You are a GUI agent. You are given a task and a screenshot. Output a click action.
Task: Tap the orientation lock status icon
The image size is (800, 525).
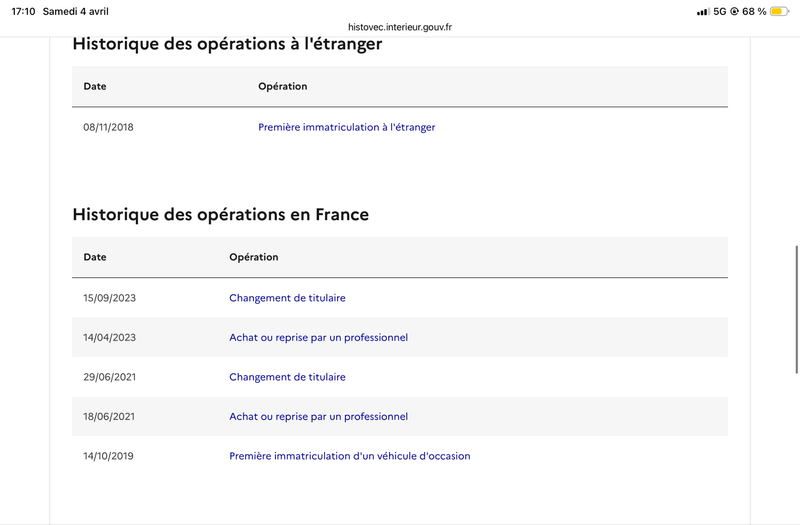pos(734,11)
